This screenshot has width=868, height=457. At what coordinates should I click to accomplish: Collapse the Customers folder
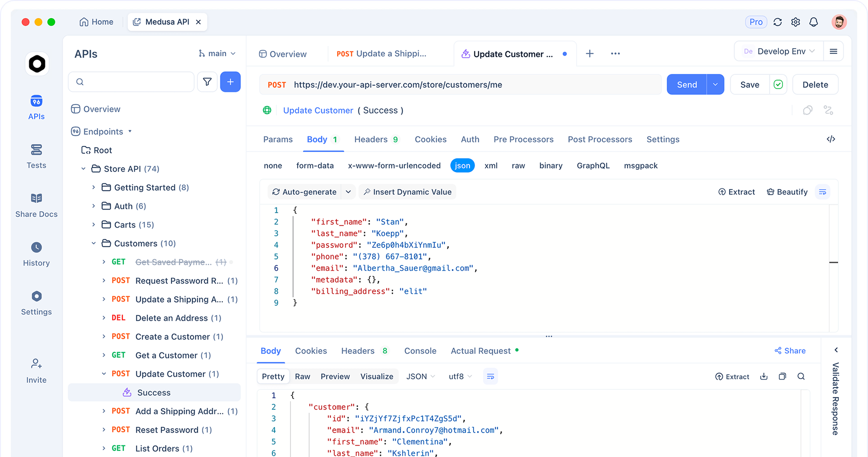(94, 243)
